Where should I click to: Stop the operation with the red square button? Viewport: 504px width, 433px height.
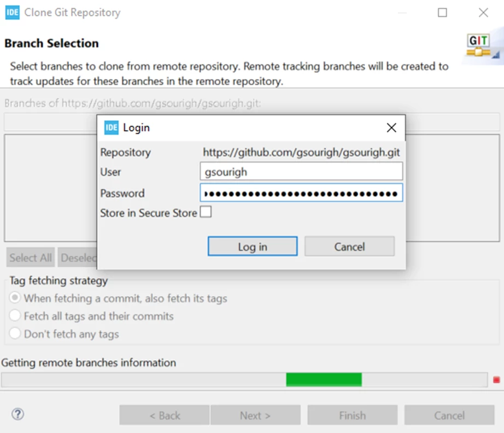tap(496, 380)
